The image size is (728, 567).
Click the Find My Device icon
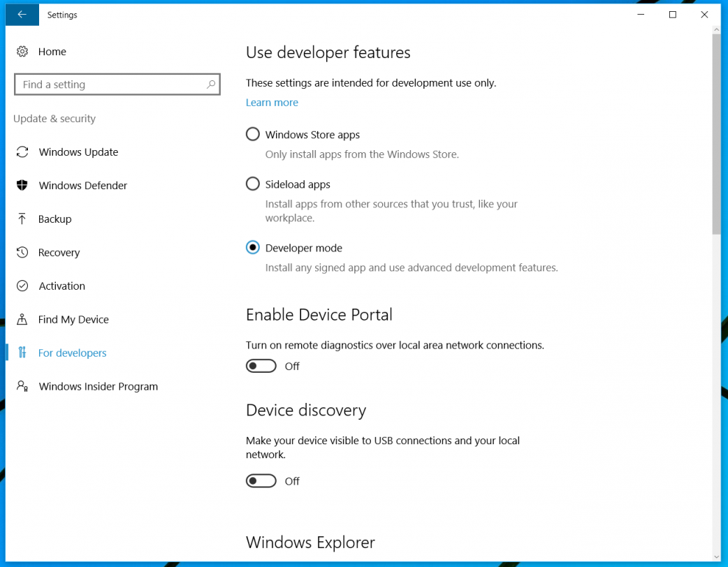point(22,320)
